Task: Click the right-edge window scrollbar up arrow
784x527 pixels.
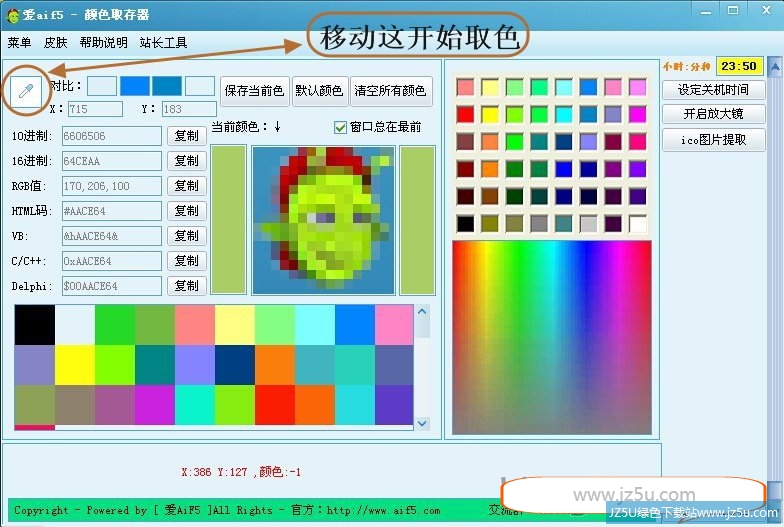Action: [774, 68]
